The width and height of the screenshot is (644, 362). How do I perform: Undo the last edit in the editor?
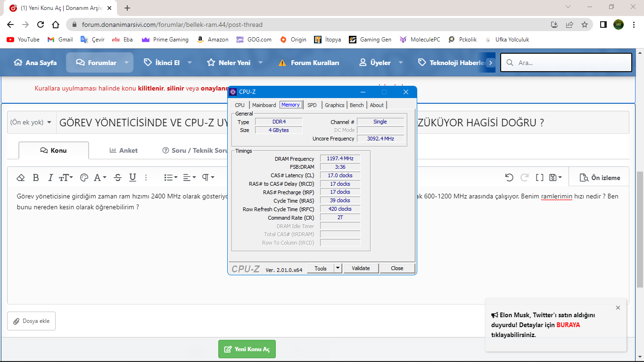(509, 178)
